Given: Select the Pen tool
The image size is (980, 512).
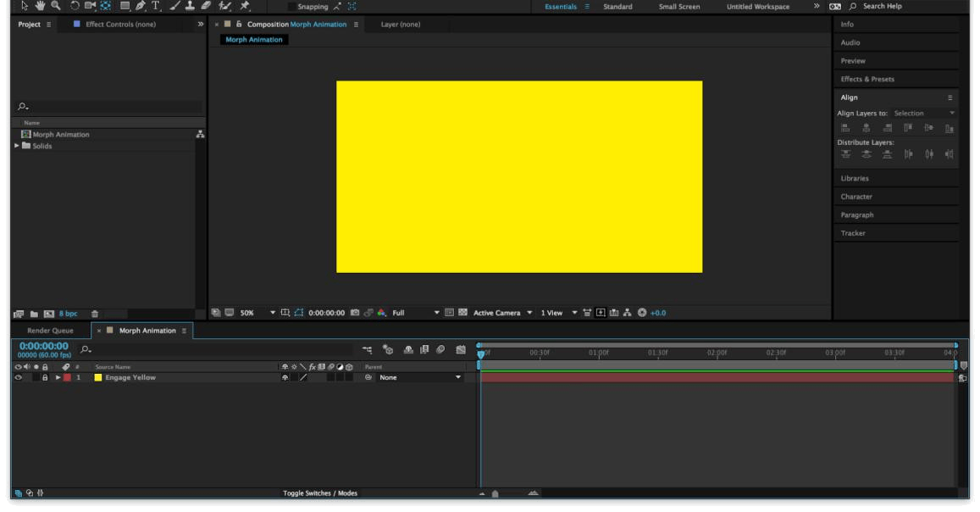Looking at the screenshot, I should pos(141,6).
